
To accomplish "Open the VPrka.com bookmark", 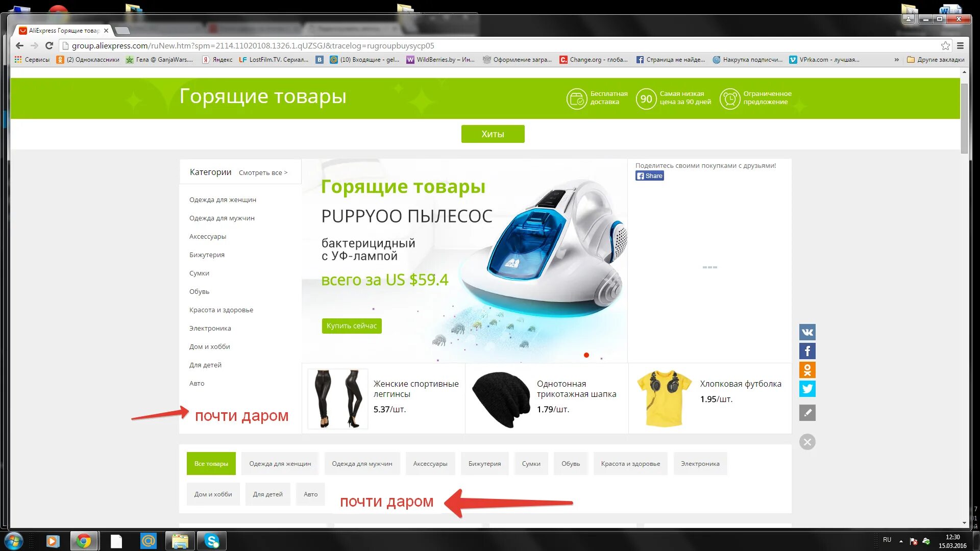I will point(824,60).
